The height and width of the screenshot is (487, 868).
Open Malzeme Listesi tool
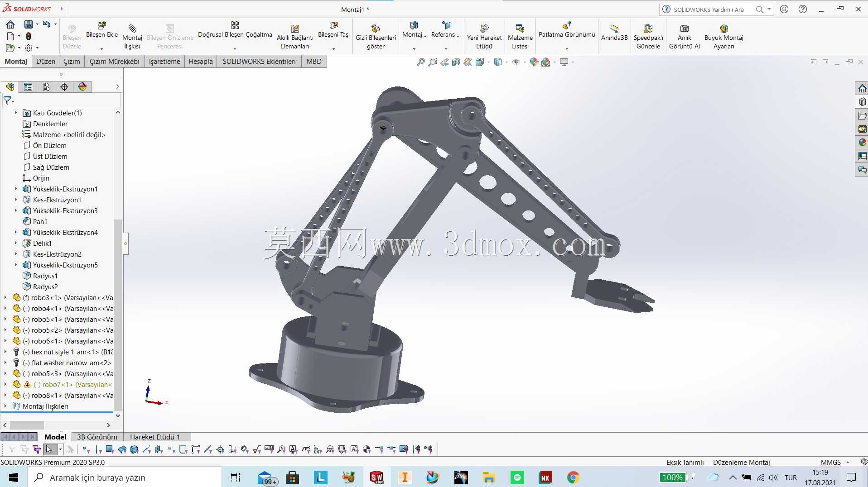[x=520, y=37]
